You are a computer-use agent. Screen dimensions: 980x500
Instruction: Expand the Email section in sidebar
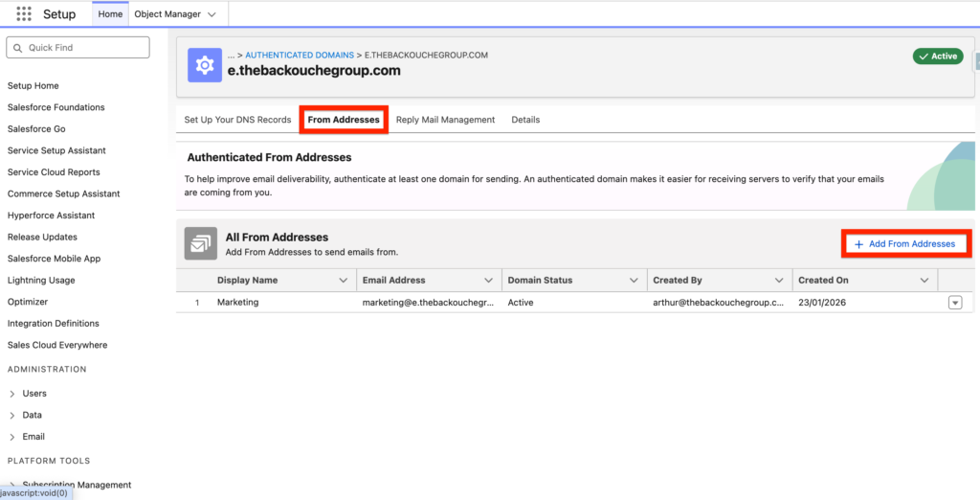[x=11, y=437]
